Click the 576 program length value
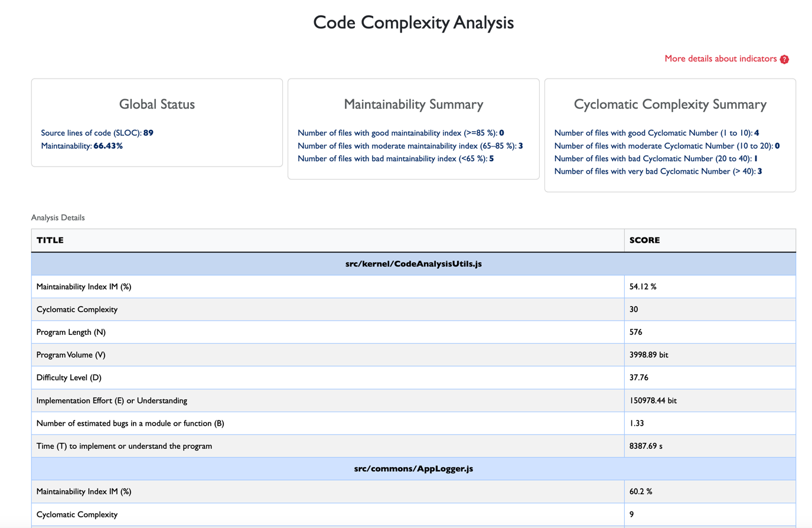Image resolution: width=812 pixels, height=528 pixels. click(x=636, y=332)
